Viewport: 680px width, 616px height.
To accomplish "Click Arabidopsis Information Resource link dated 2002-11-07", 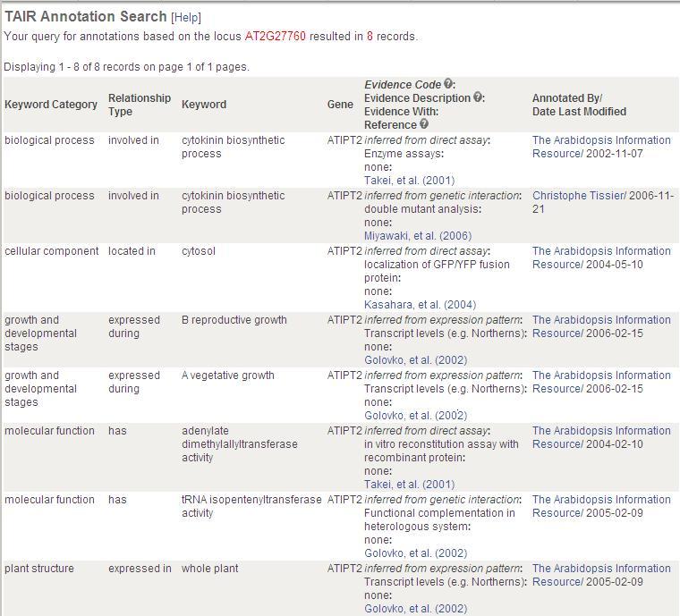I will point(601,147).
